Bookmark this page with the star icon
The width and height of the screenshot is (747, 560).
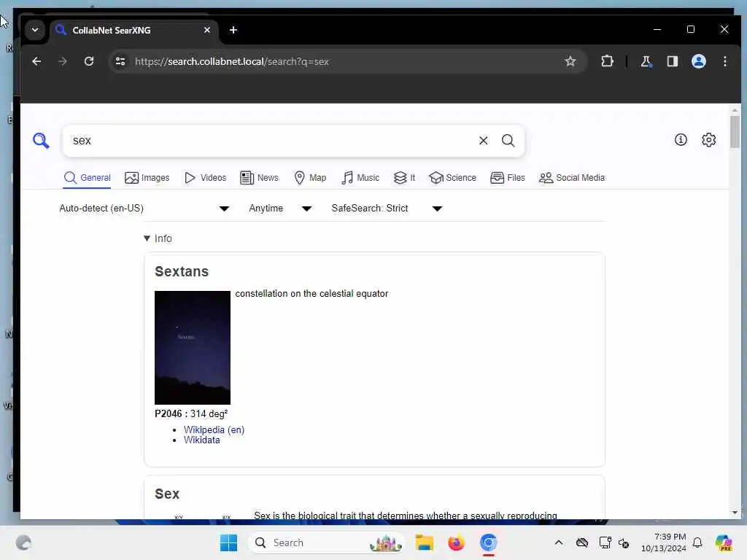click(x=570, y=61)
